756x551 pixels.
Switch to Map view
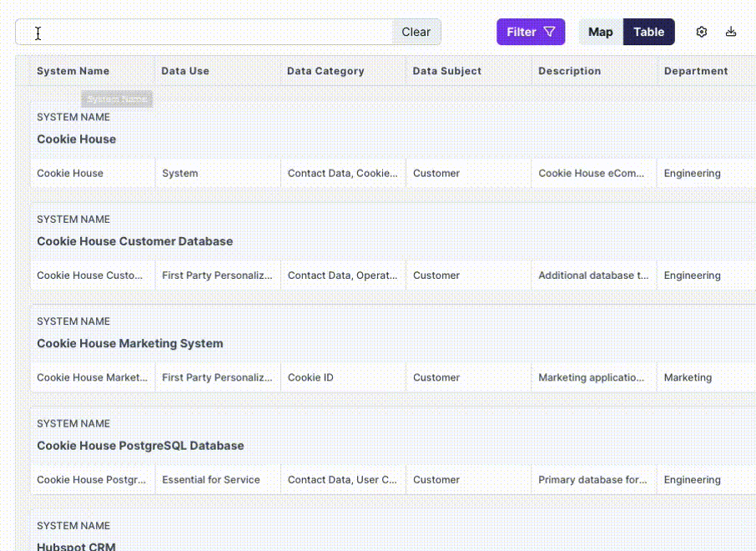[x=601, y=32]
